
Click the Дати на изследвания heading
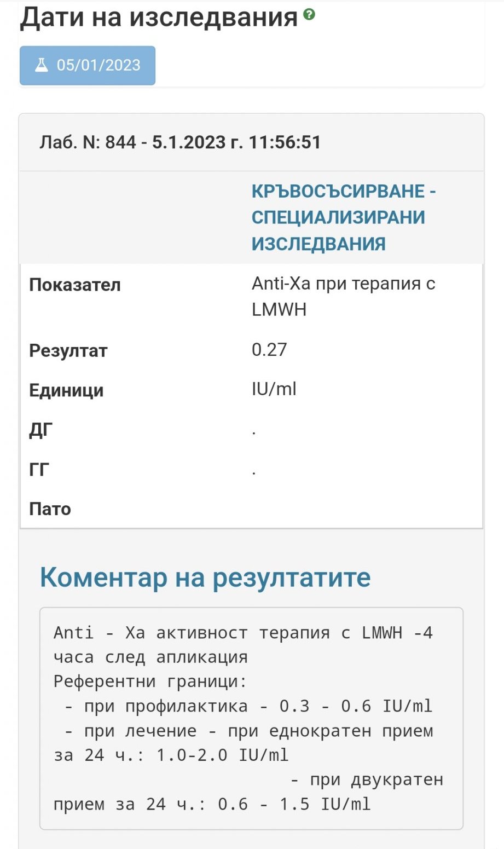(x=159, y=18)
